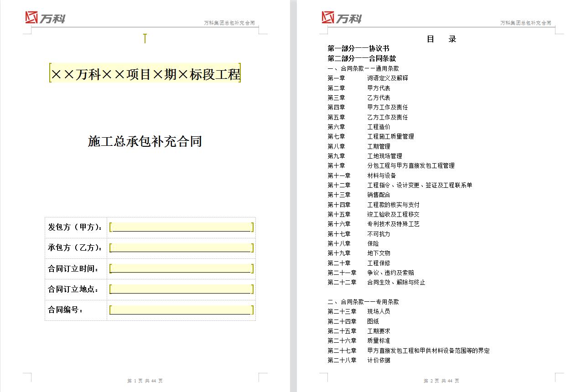Click the chapter number 第一章
Viewport: 586px width, 392px height.
tap(336, 78)
